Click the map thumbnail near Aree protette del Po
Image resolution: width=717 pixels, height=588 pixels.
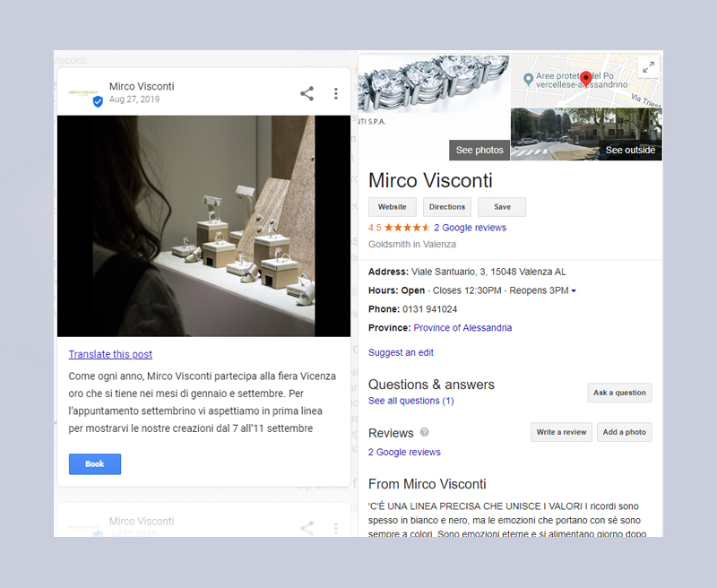pyautogui.click(x=586, y=81)
